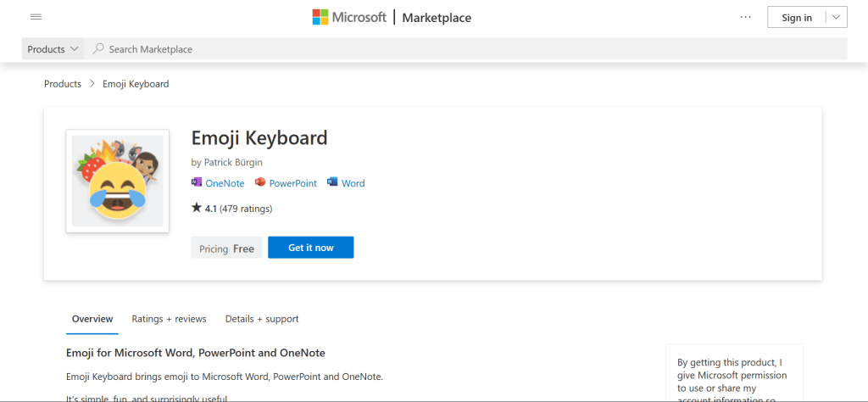Open the 479 ratings link
Image resolution: width=868 pixels, height=402 pixels.
tap(246, 209)
